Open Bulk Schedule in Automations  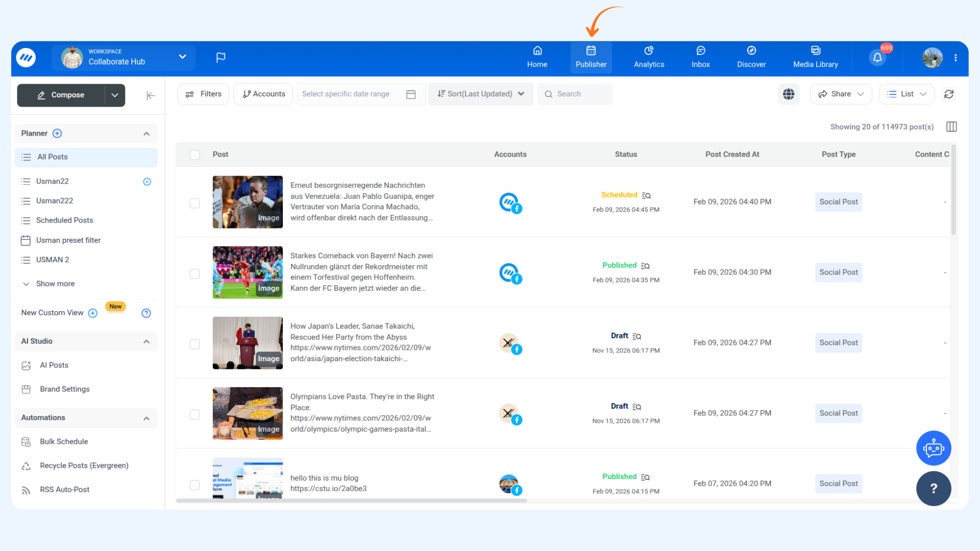pyautogui.click(x=64, y=442)
